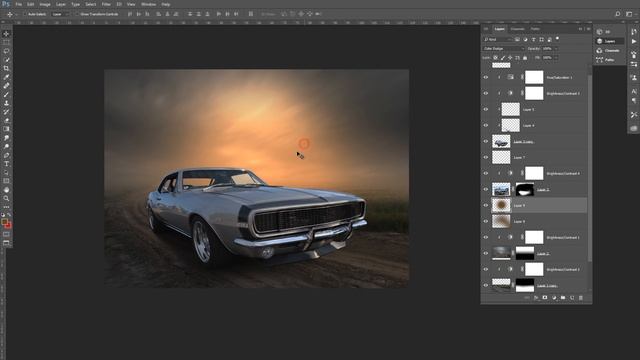Toggle visibility of Layer 5
The image size is (640, 360).
(486, 109)
